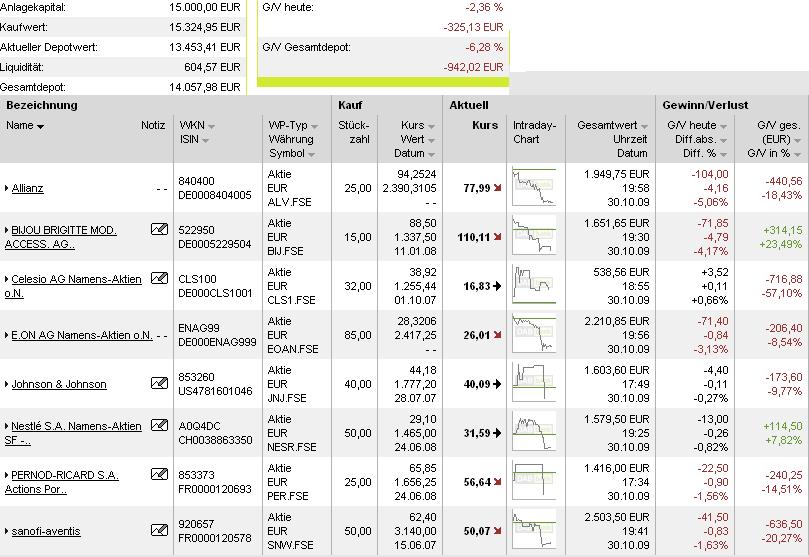Click the G/V Gesamtdepot value -942,02 EUR
Viewport: 809px width, 557px height.
473,67
